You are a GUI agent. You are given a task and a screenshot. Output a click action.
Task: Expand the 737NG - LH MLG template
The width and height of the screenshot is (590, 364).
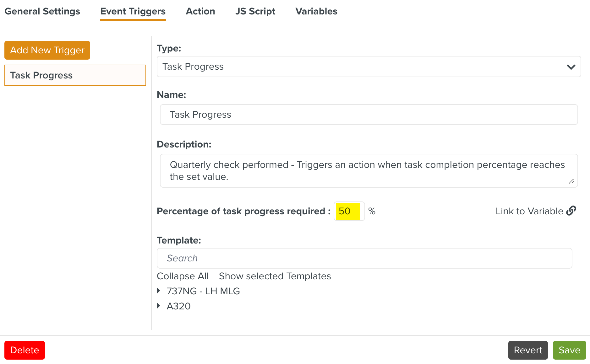(x=159, y=291)
